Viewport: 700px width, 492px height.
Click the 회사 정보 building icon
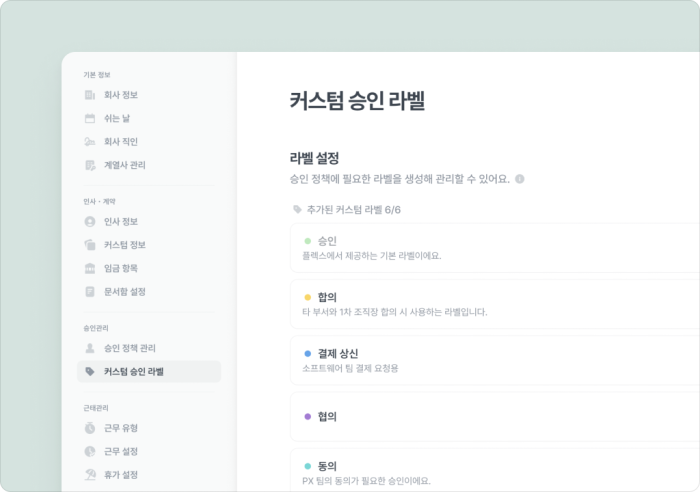click(90, 95)
